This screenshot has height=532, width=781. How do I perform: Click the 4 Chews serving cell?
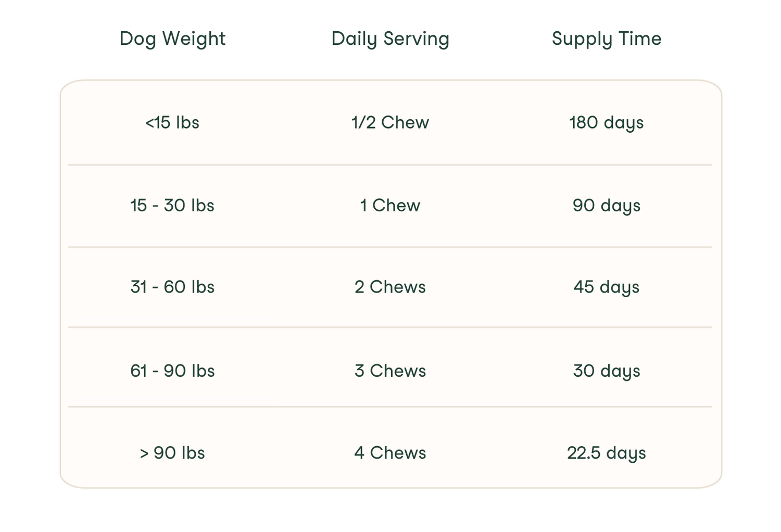pyautogui.click(x=390, y=453)
